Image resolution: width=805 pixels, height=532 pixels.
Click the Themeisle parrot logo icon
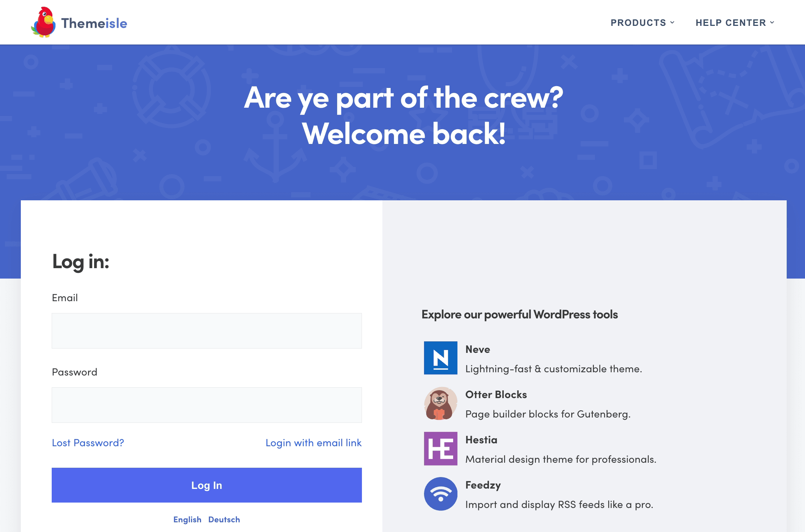click(43, 22)
